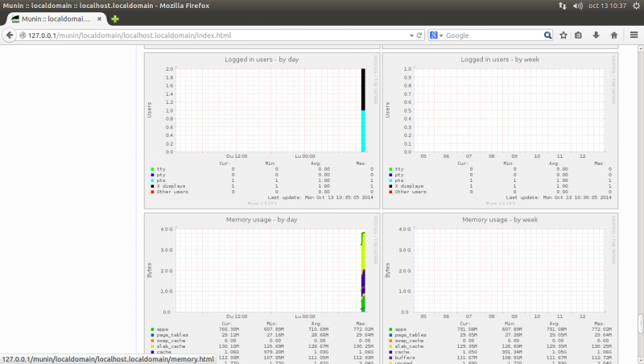644x364 pixels.
Task: Click the Google search input field
Action: tap(493, 35)
